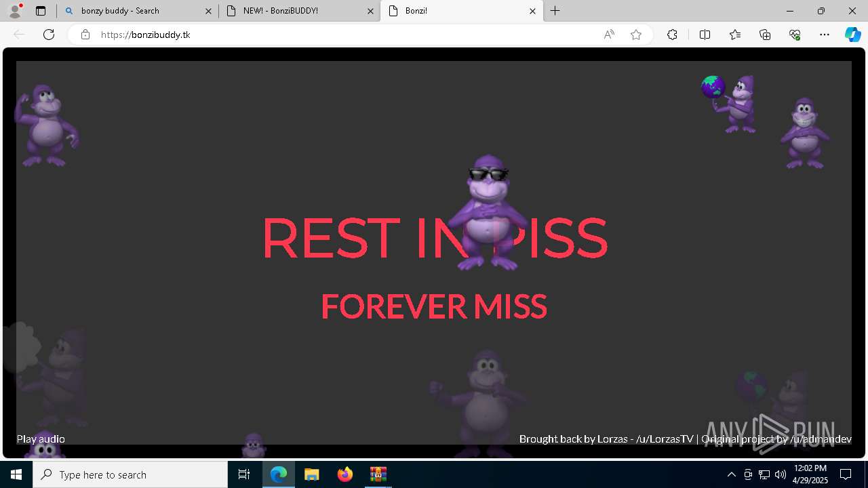This screenshot has height=488, width=868.
Task: Open Settings and more ellipsis menu
Action: [825, 35]
